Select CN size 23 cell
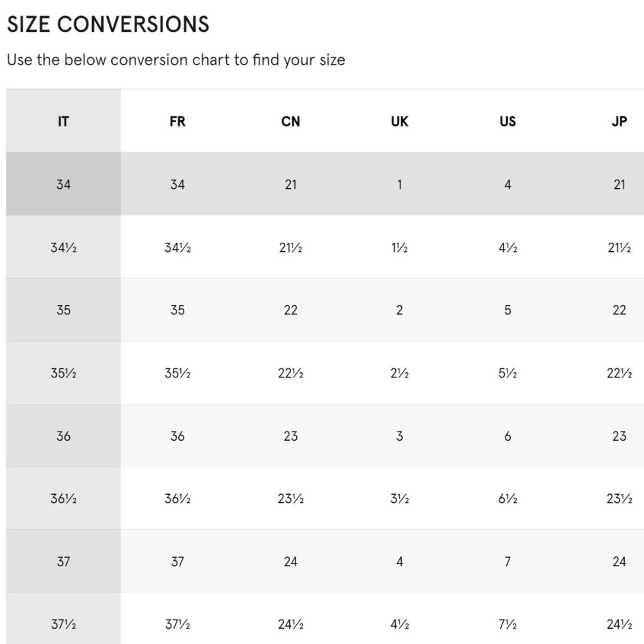The width and height of the screenshot is (644, 644). [x=291, y=436]
